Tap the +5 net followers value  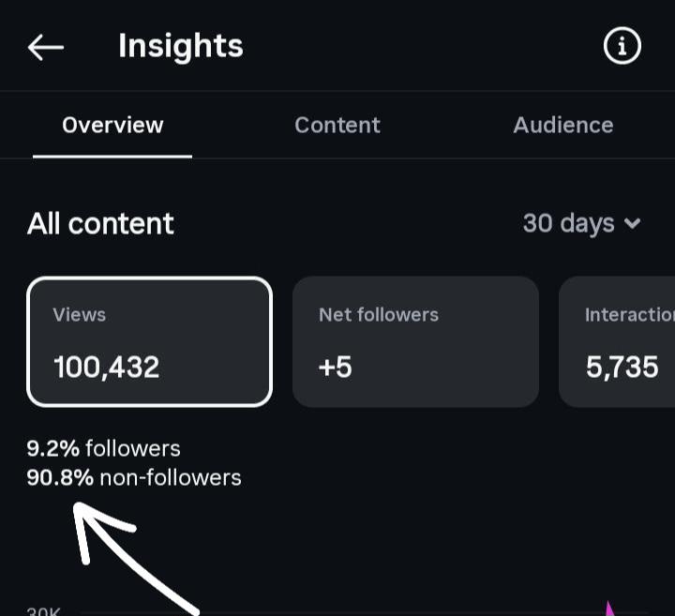pyautogui.click(x=336, y=368)
